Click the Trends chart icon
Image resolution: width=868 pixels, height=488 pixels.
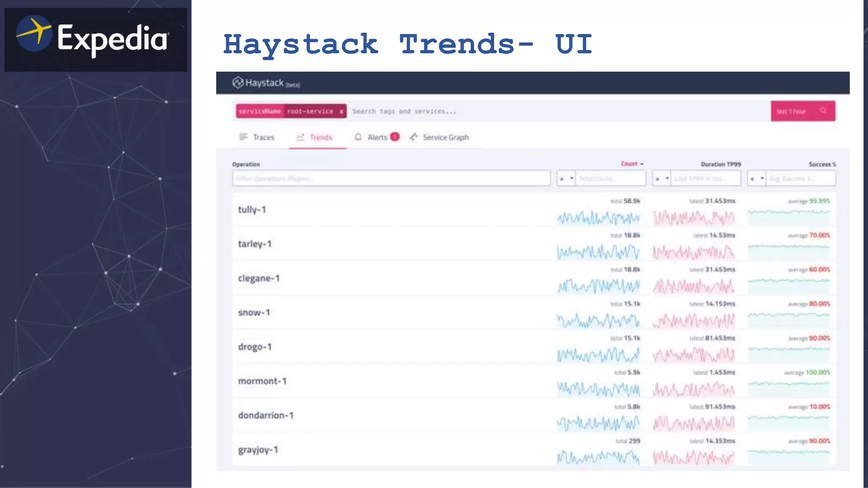pyautogui.click(x=300, y=137)
